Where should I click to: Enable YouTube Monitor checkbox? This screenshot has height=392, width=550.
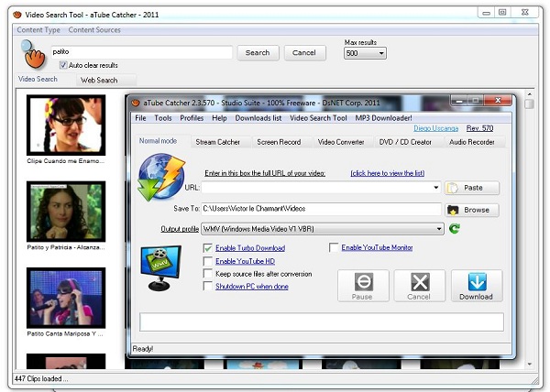pos(334,247)
